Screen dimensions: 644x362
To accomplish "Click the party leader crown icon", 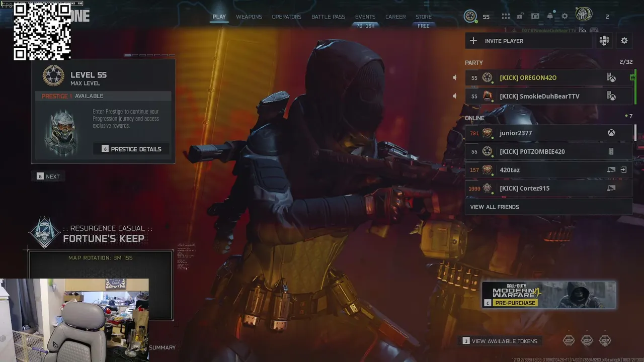I will (632, 77).
